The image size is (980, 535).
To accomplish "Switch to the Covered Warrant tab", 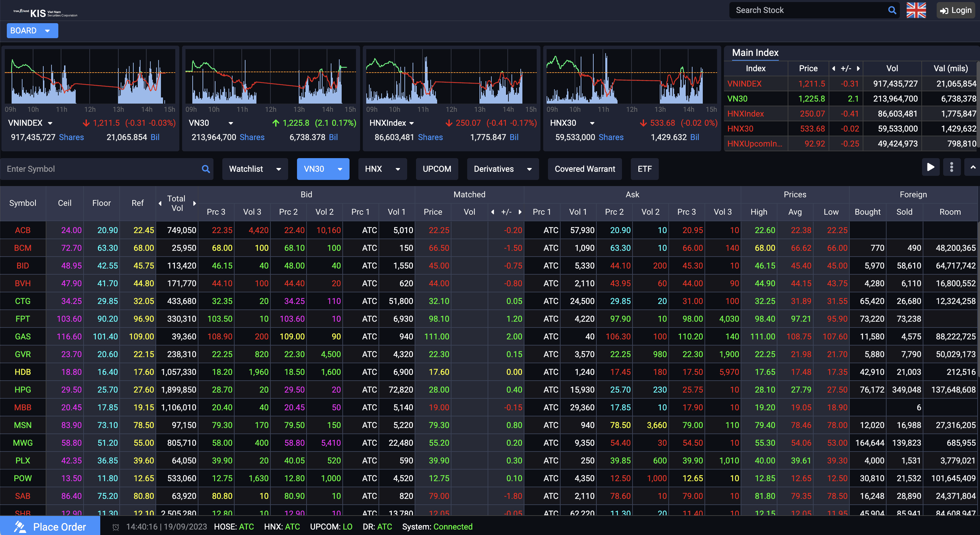I will click(584, 169).
